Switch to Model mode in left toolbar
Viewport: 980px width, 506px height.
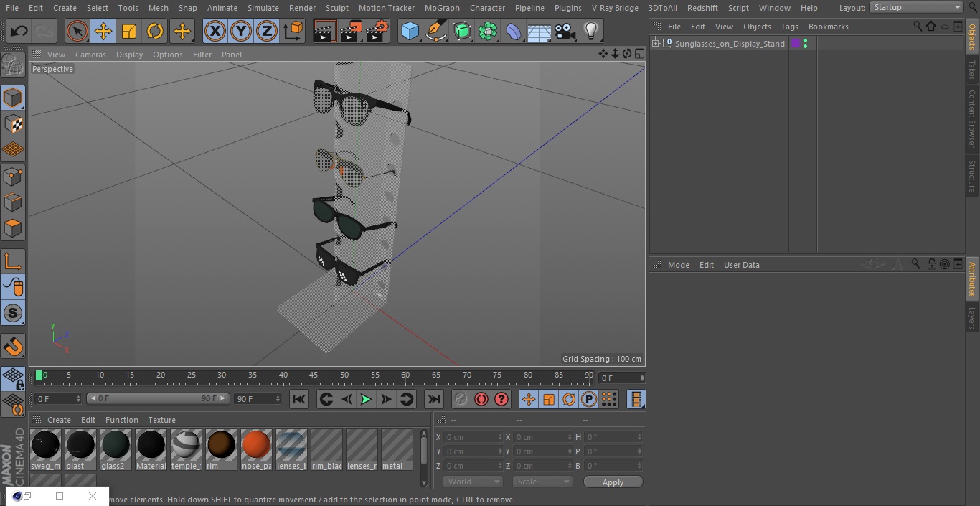coord(13,98)
